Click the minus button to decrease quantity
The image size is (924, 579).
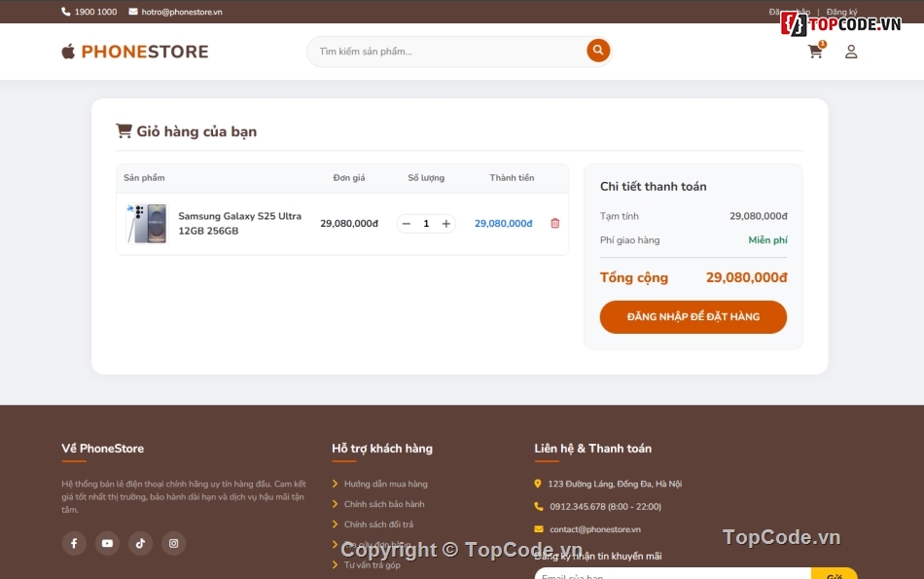[406, 223]
